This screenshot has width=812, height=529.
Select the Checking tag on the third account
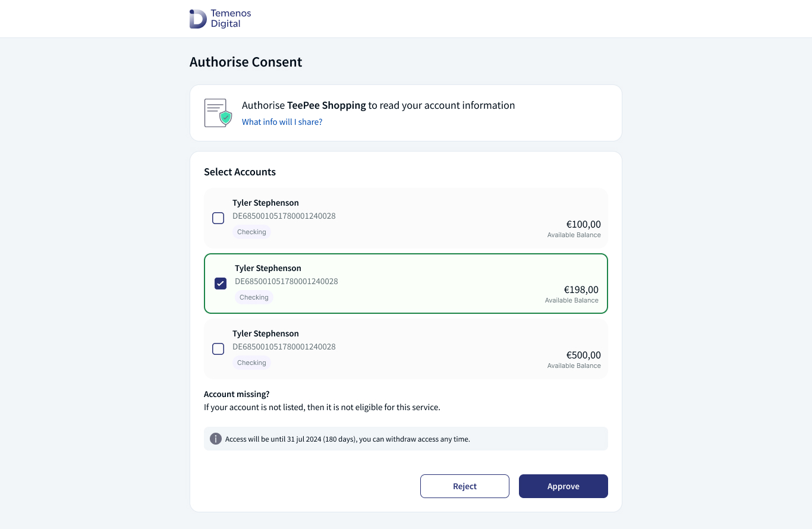(x=251, y=363)
